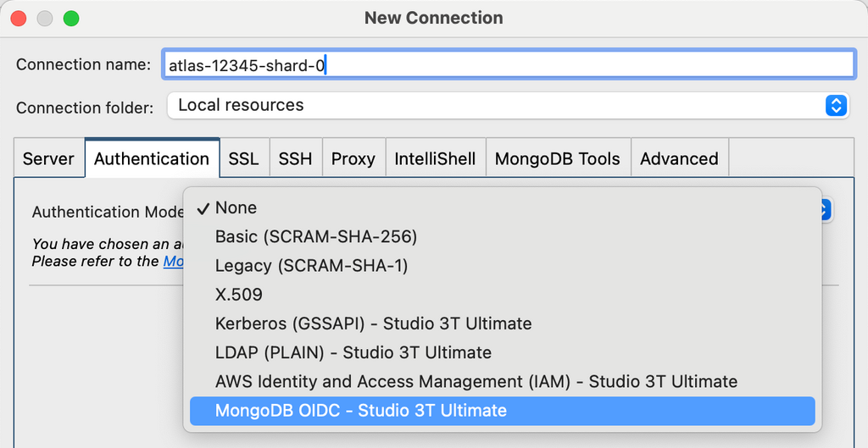Select X.509 authentication option
The image size is (868, 448).
pos(239,294)
